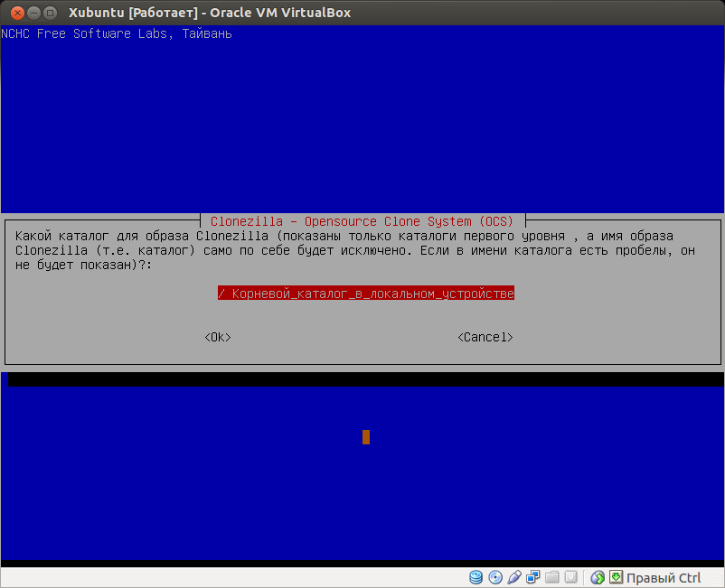The height and width of the screenshot is (588, 725).
Task: Click the Clonezilla - Opensource Clone System title
Action: (362, 221)
